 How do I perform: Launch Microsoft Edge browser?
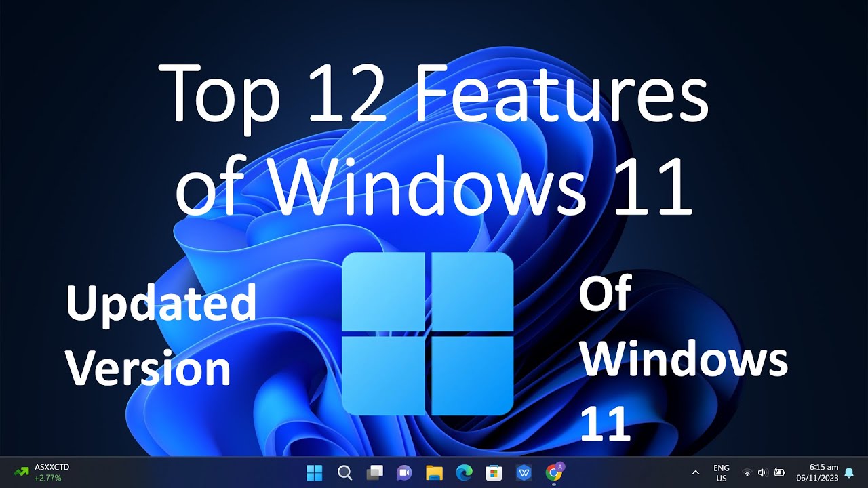[x=464, y=472]
